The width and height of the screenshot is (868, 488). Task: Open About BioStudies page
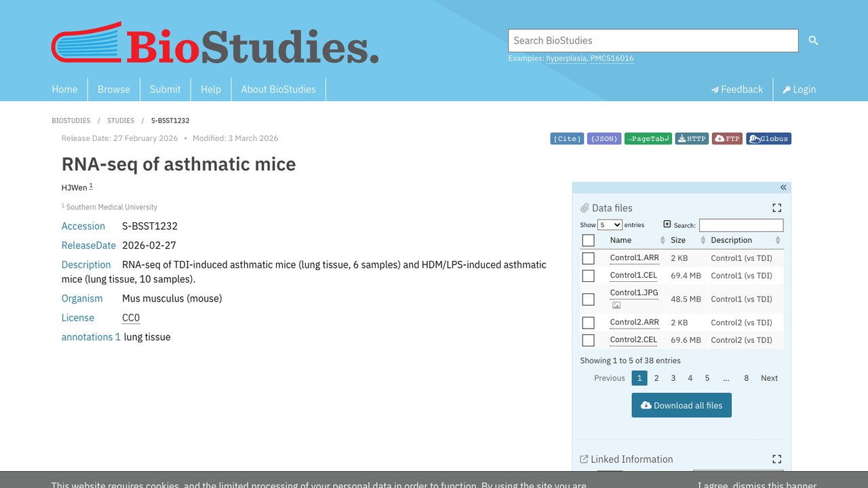click(279, 89)
